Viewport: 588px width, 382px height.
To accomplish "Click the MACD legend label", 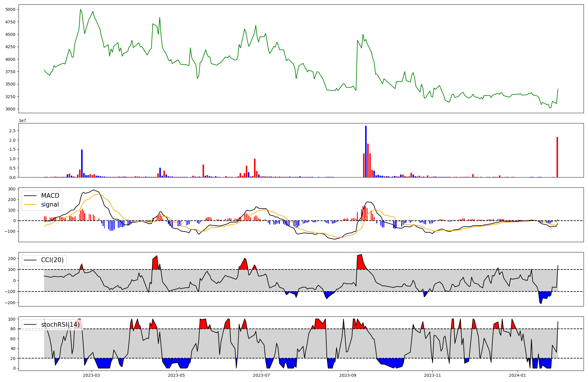I will click(50, 196).
